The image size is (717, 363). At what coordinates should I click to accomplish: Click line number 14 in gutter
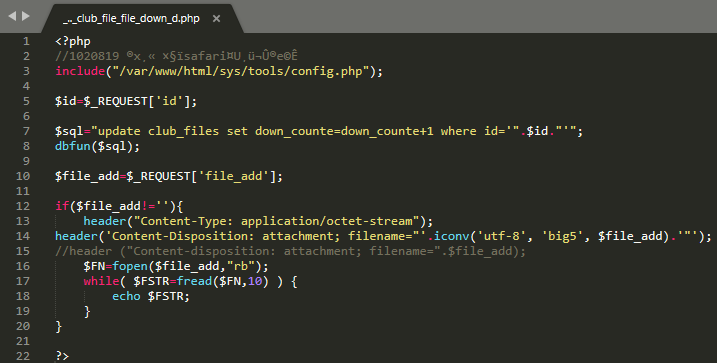click(x=23, y=236)
